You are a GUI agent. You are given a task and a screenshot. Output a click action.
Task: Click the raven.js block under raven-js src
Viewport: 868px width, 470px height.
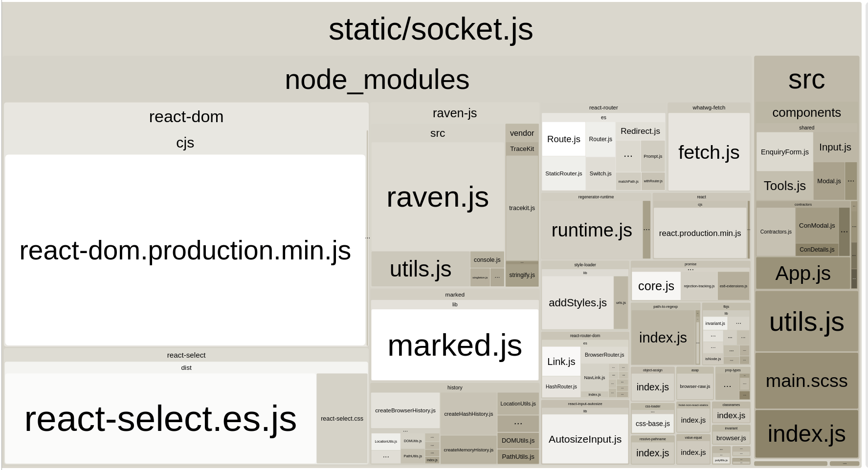[438, 197]
